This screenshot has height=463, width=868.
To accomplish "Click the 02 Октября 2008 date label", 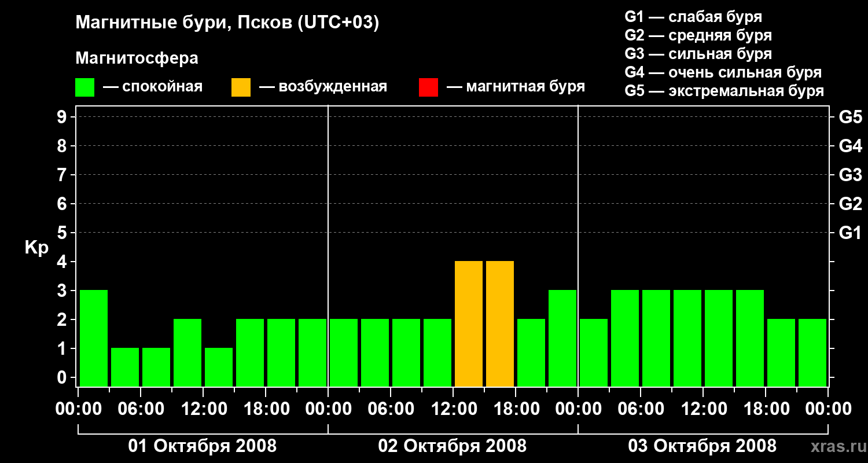I will pos(453,446).
